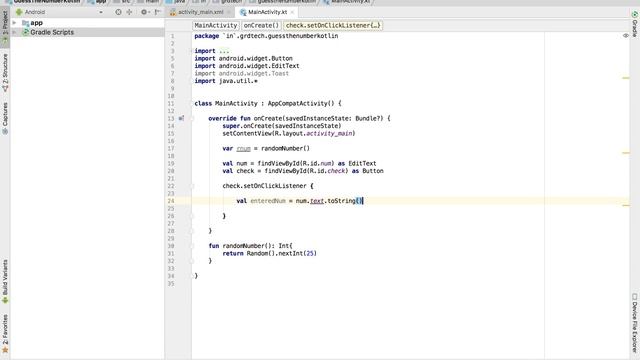Open the Project tool window tab
This screenshot has height=360, width=640.
tap(5, 27)
